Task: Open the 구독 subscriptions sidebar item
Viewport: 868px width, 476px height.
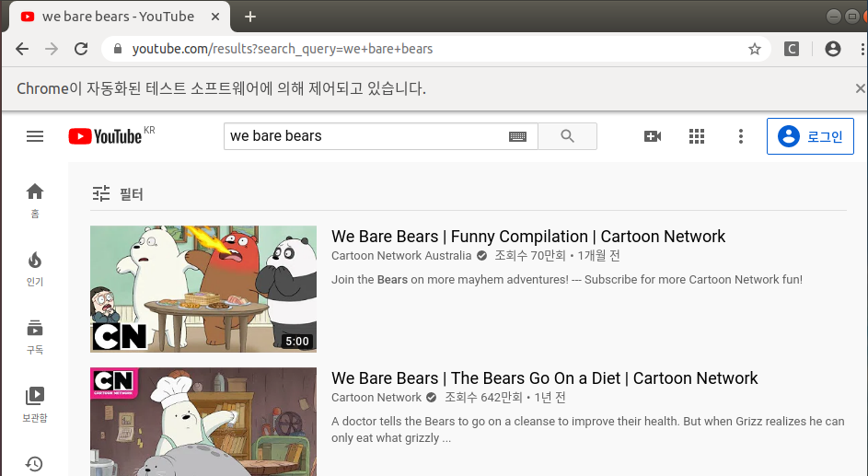Action: 35,337
